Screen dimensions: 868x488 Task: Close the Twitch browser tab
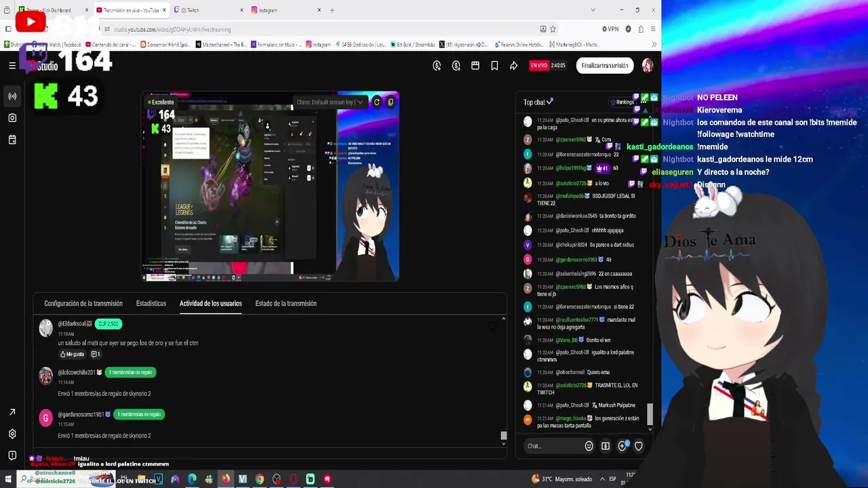(x=242, y=10)
